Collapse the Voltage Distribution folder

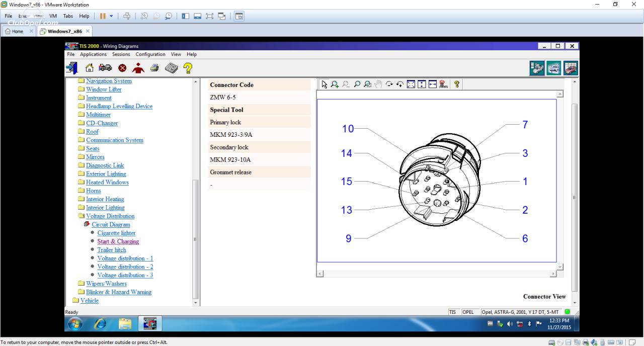point(82,216)
